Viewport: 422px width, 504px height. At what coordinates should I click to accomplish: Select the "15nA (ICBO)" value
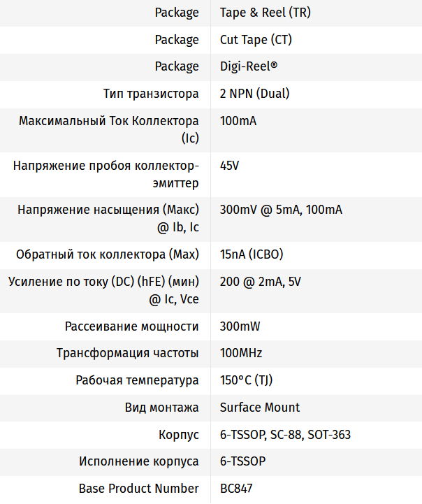[252, 254]
